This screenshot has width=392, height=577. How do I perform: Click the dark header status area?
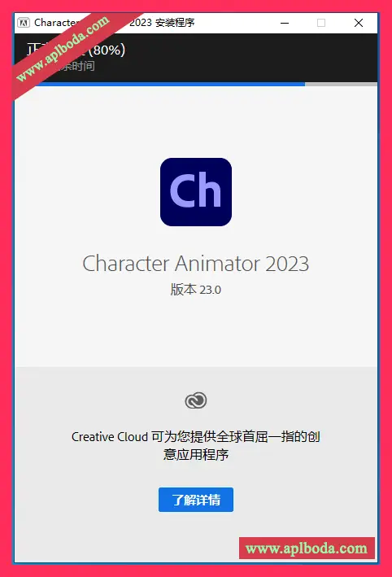(x=196, y=58)
